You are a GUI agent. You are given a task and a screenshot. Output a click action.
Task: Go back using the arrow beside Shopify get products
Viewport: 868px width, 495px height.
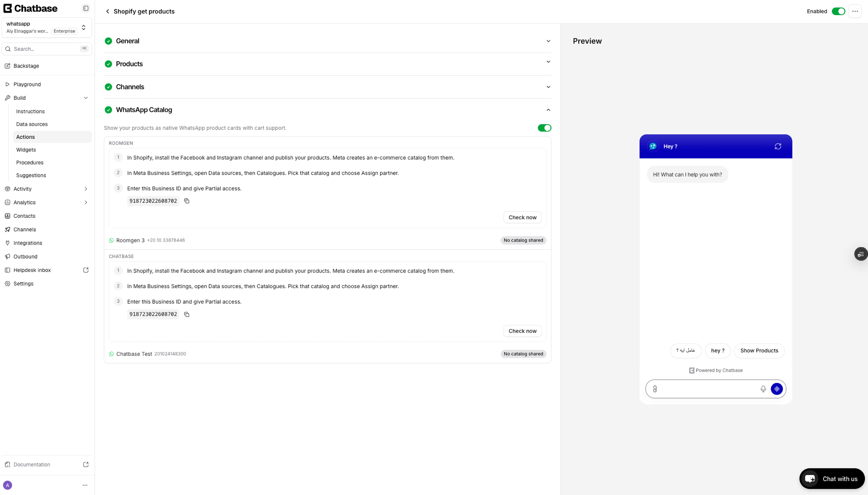coord(108,11)
